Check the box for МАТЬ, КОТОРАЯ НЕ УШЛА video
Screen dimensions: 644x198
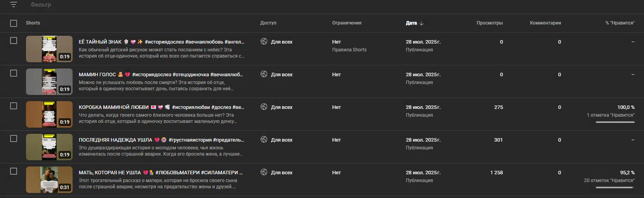pyautogui.click(x=14, y=171)
